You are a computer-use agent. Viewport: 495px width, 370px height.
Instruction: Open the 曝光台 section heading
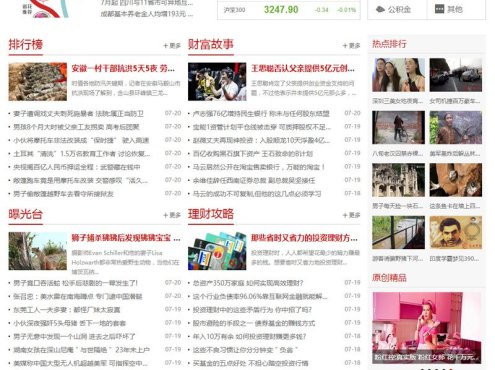pos(26,214)
